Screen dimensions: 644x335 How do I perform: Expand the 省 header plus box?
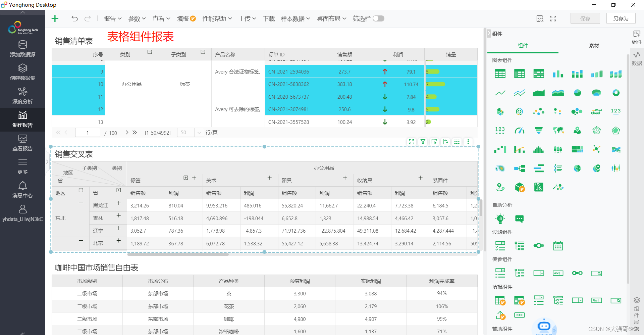[x=119, y=190]
